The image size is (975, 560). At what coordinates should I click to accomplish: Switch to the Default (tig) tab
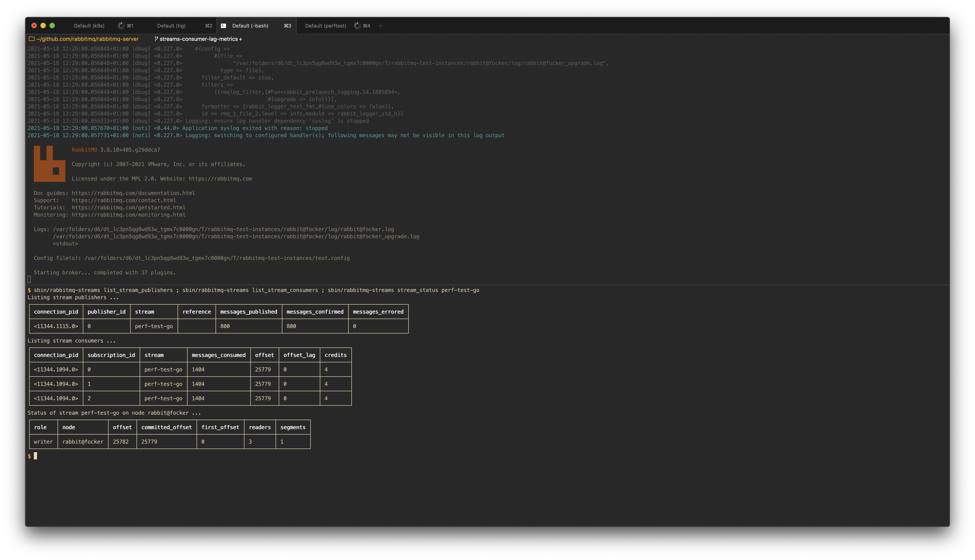coord(171,26)
